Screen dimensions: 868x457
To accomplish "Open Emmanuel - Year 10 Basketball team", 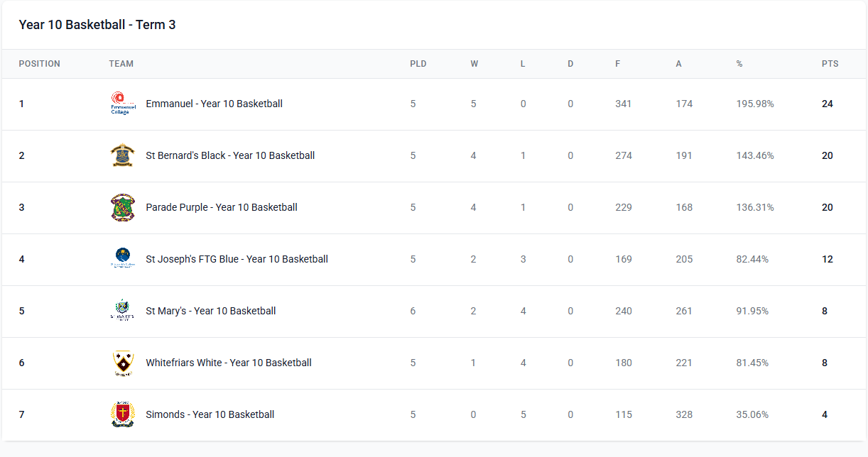I will 214,104.
